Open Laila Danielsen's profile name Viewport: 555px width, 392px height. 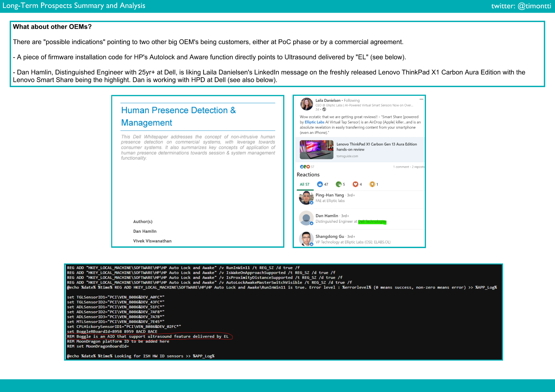coord(328,101)
